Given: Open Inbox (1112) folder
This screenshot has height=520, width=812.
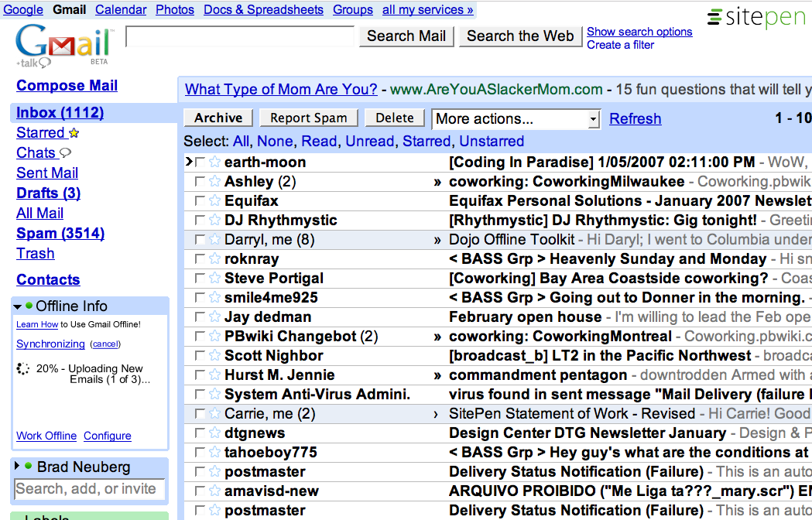Looking at the screenshot, I should point(60,112).
